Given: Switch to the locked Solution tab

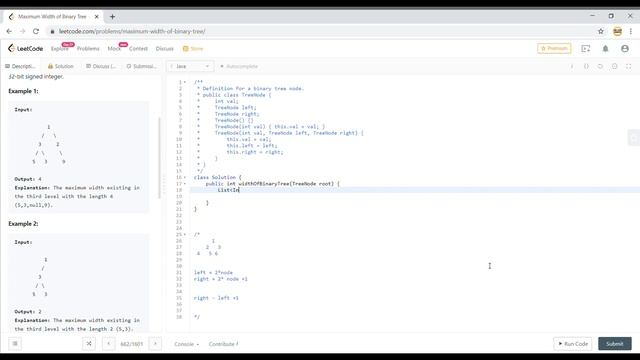Looking at the screenshot, I should (60, 66).
